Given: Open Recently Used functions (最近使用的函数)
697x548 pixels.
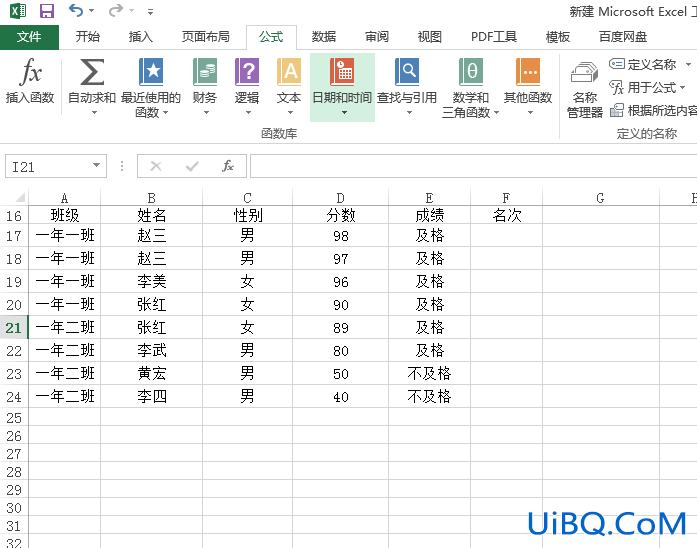Looking at the screenshot, I should [151, 87].
